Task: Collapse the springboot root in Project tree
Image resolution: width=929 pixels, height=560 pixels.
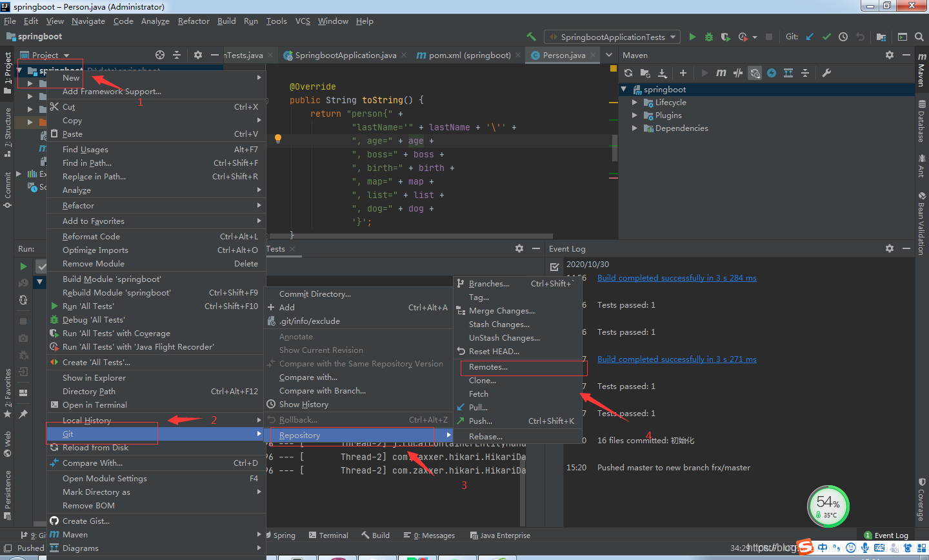Action: tap(20, 70)
